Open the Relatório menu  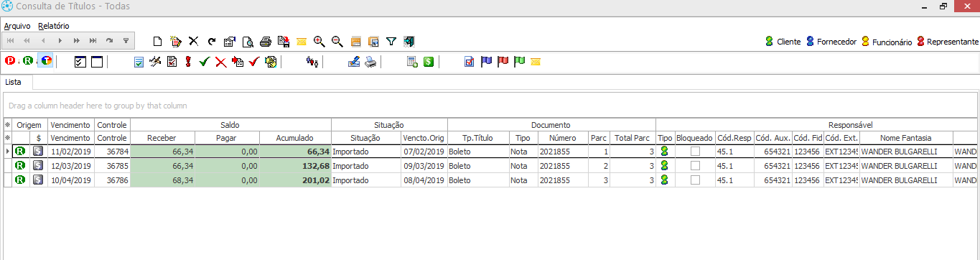click(54, 25)
